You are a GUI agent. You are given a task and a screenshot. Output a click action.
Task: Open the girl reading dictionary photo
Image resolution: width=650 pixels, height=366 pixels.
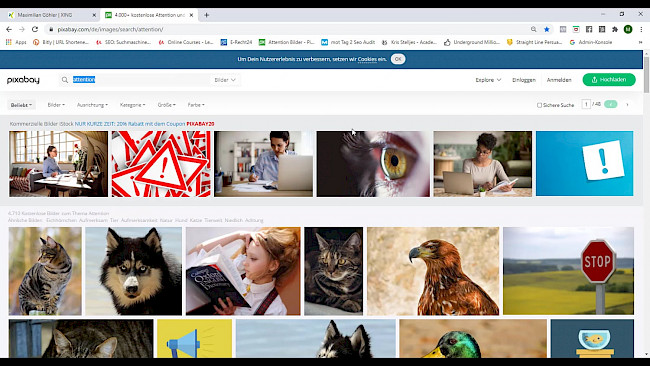(243, 271)
